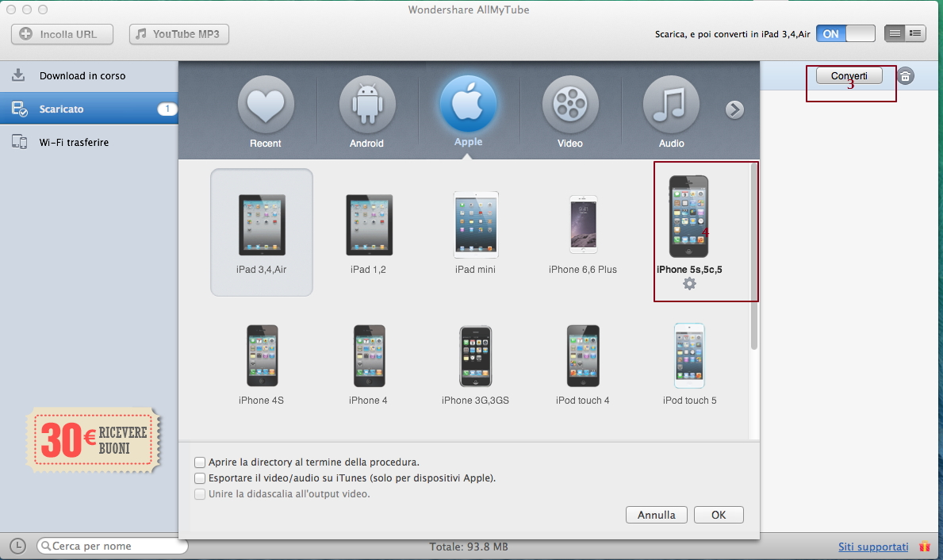Image resolution: width=943 pixels, height=560 pixels.
Task: Click the device list vertical scrollbar
Action: pos(753,255)
